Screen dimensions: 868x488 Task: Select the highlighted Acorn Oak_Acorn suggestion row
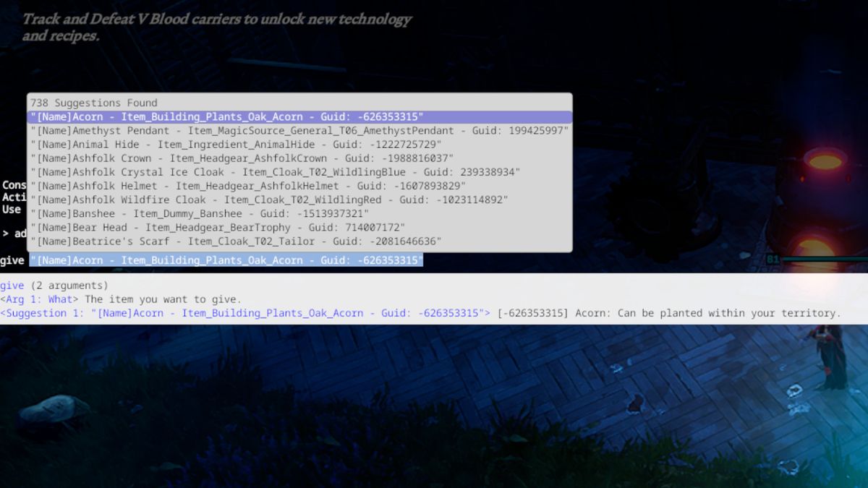click(299, 117)
